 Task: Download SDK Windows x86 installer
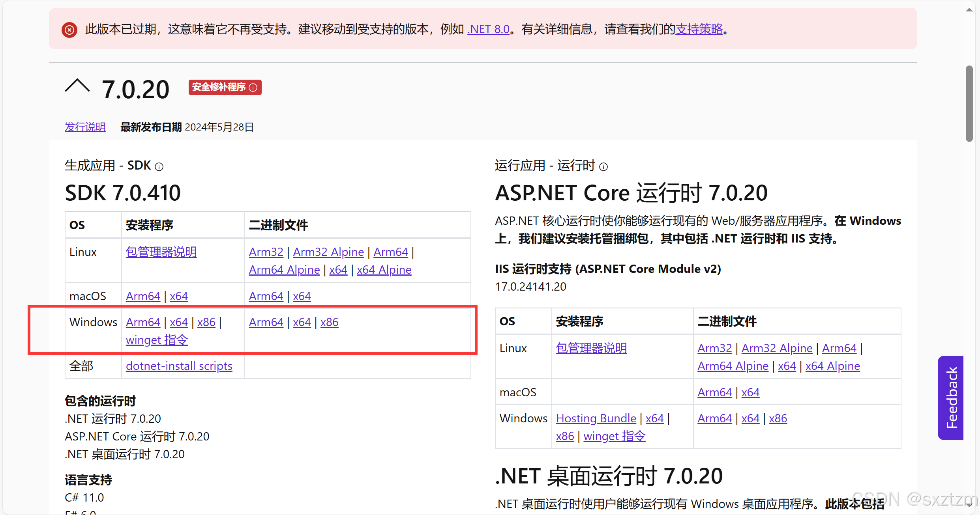pos(206,322)
